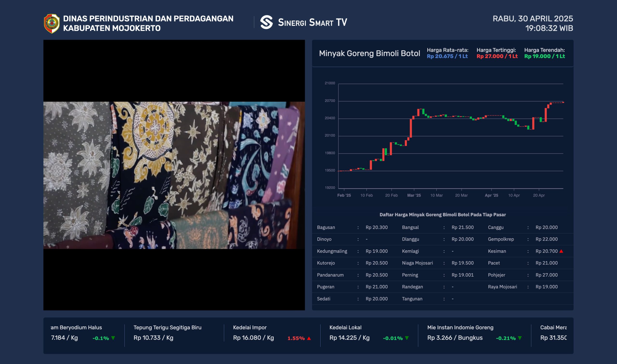Click Perning price 'Rp 19.001'

coord(463,275)
